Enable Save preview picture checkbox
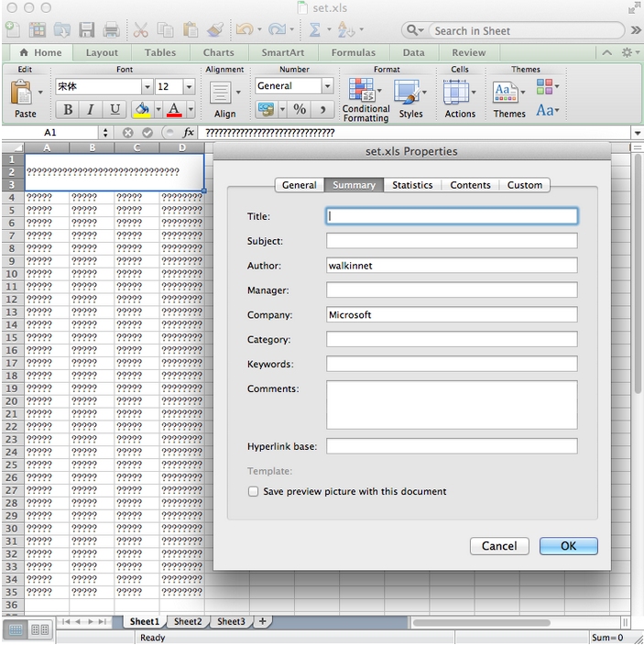 point(253,492)
